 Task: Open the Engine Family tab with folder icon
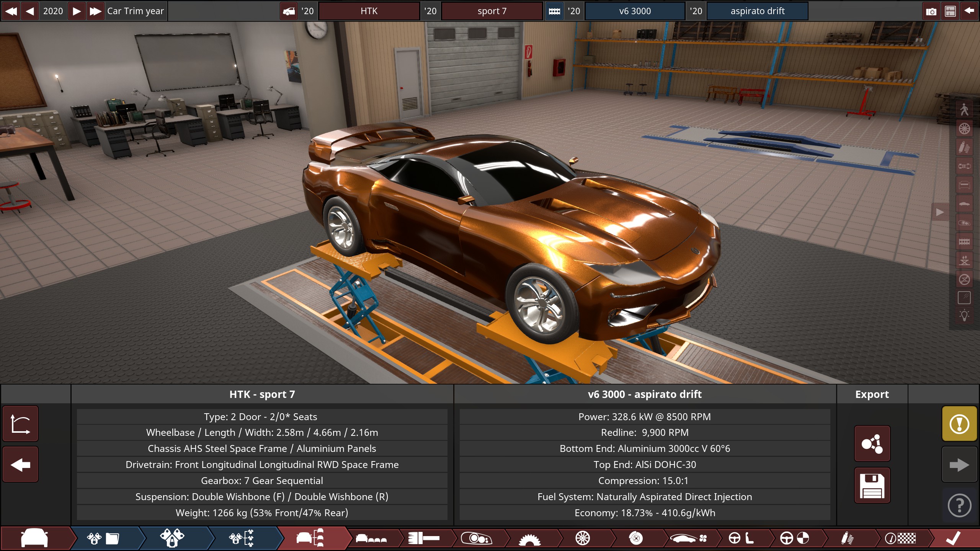pos(103,538)
